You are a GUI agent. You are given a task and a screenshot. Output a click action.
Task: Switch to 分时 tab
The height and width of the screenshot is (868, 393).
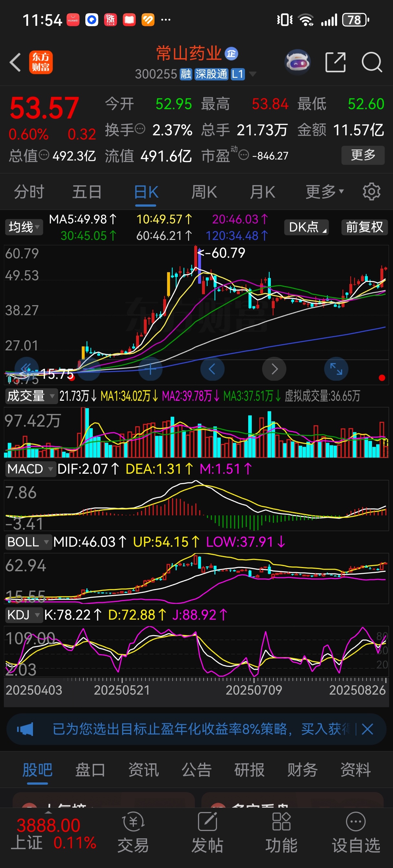coord(29,192)
